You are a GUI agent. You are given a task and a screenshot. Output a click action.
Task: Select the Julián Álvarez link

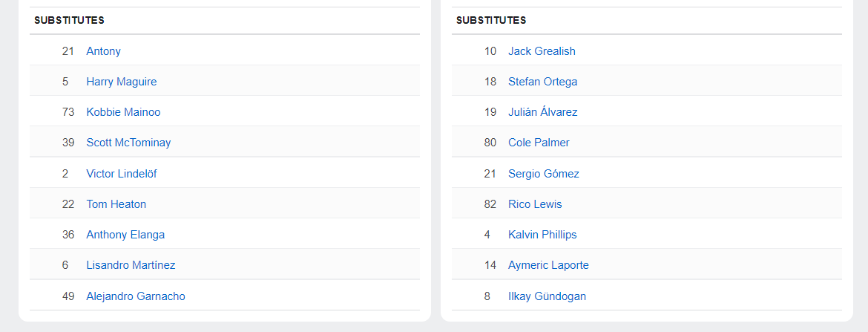click(542, 112)
